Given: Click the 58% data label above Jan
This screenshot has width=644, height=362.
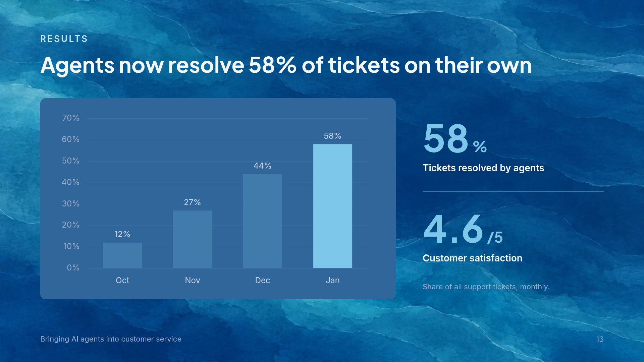Looking at the screenshot, I should 332,136.
